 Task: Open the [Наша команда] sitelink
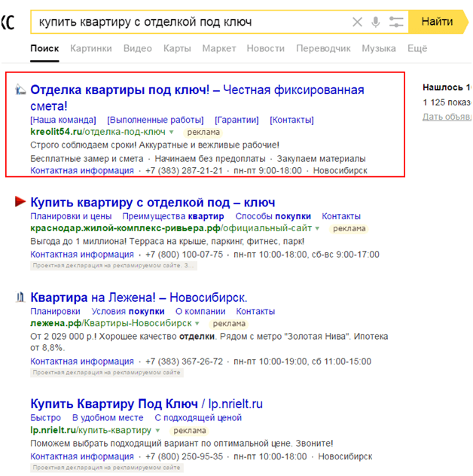click(x=63, y=120)
